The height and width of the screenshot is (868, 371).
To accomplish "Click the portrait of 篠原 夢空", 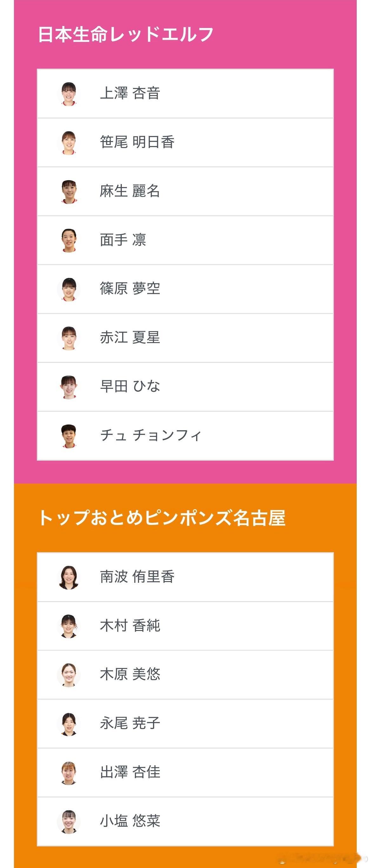I will tap(69, 289).
